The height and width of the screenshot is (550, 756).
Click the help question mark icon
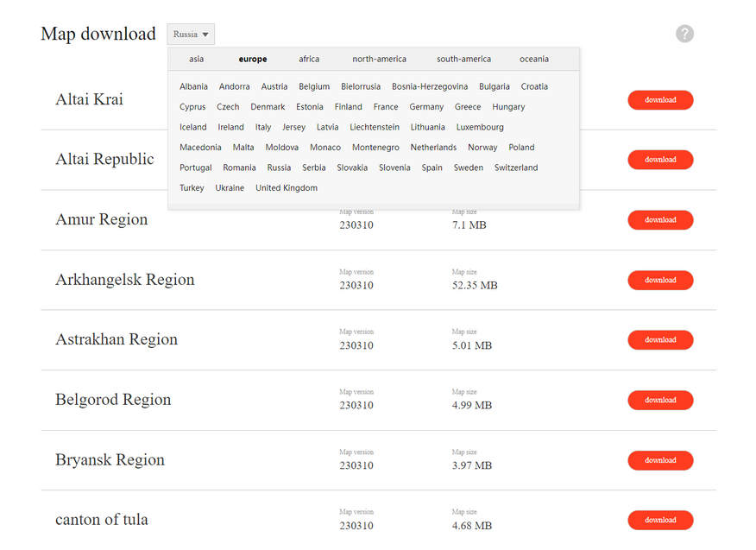click(x=684, y=34)
